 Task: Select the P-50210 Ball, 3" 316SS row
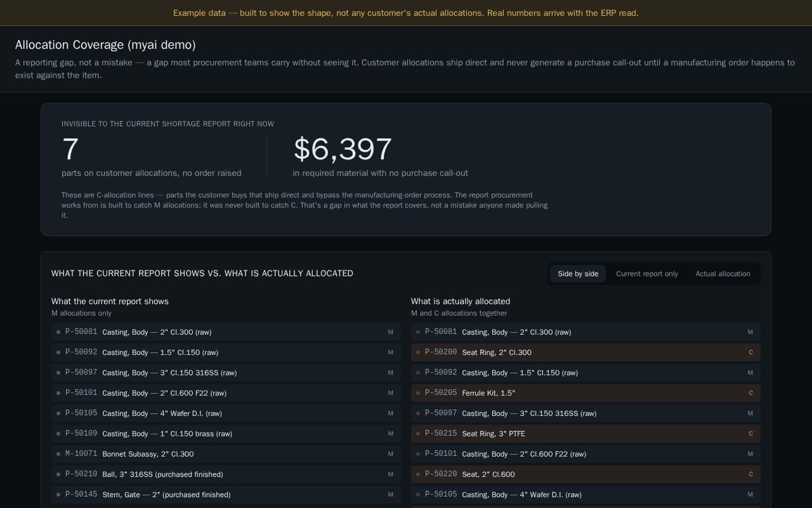tap(226, 474)
